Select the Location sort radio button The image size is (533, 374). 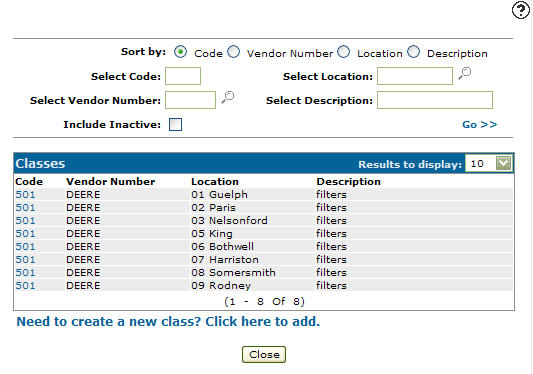344,52
